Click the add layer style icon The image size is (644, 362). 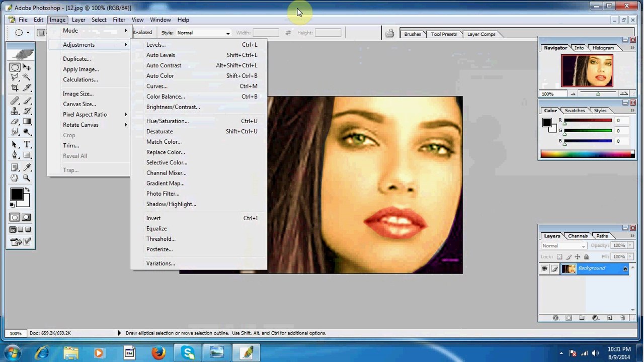[555, 318]
